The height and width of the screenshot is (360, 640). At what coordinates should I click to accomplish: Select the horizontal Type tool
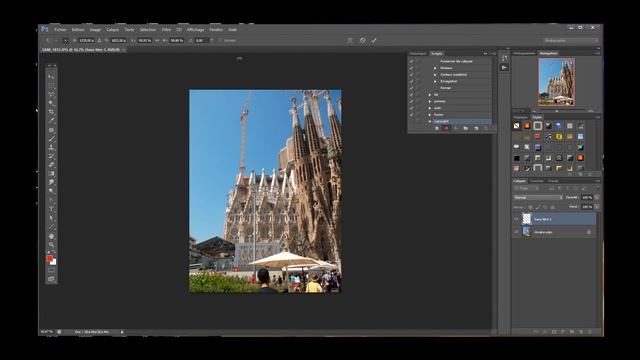[51, 209]
